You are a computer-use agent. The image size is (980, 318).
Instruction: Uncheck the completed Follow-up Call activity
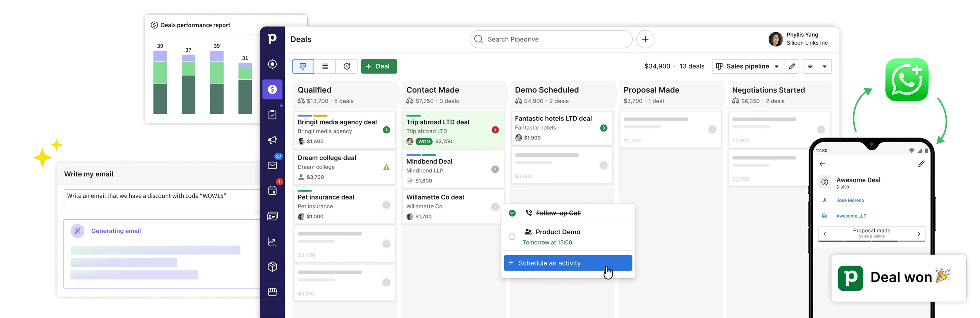pos(512,213)
